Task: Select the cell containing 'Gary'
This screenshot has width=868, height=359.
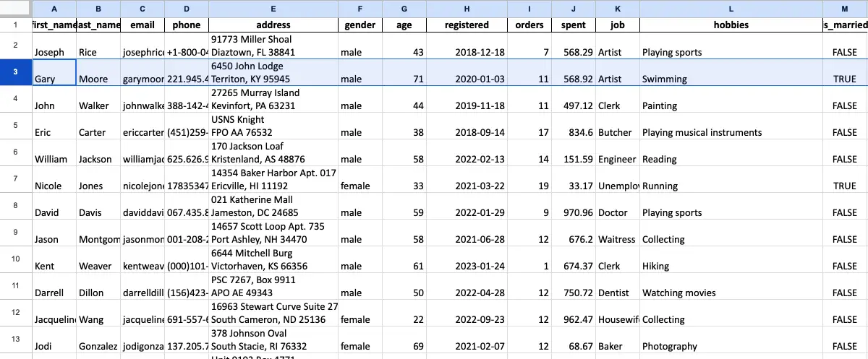Action: pyautogui.click(x=54, y=72)
